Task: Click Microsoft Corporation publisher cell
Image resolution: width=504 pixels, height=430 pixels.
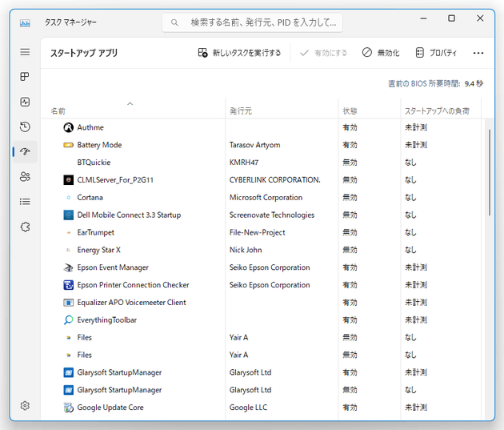Action: tap(266, 198)
